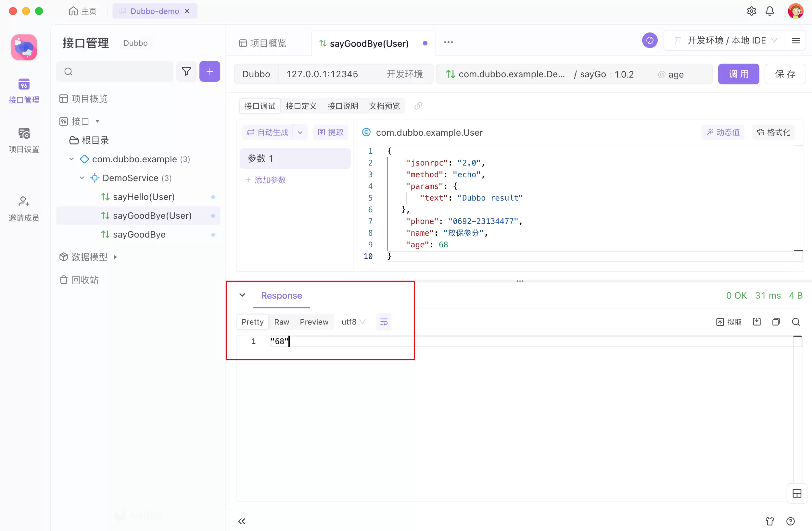Click 格式化 button
The height and width of the screenshot is (531, 812).
pos(773,132)
